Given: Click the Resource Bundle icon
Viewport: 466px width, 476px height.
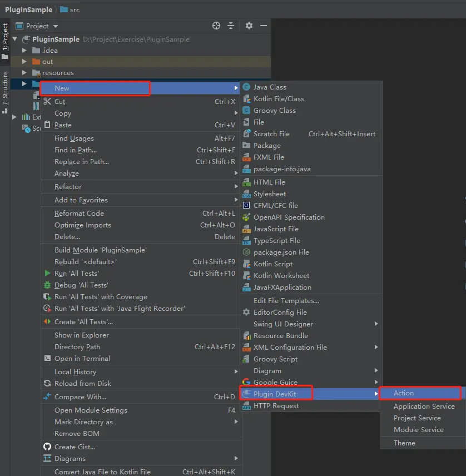Looking at the screenshot, I should click(246, 336).
